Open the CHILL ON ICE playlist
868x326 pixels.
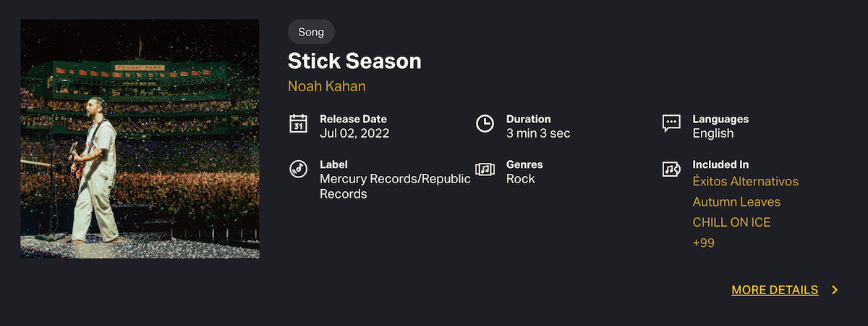click(731, 222)
